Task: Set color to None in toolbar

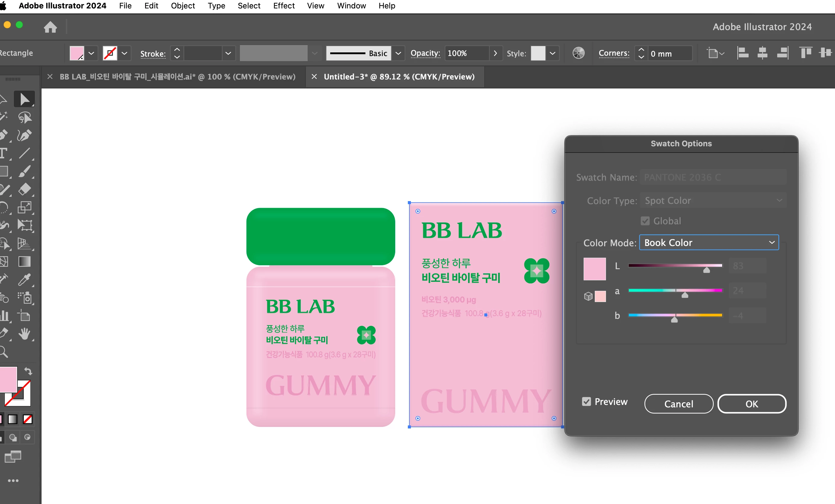Action: pyautogui.click(x=28, y=419)
